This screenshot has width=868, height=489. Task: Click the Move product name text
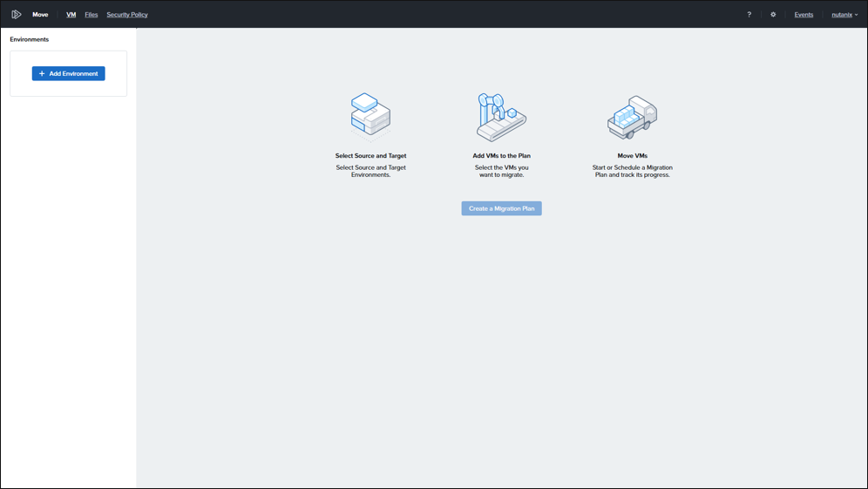pyautogui.click(x=40, y=15)
